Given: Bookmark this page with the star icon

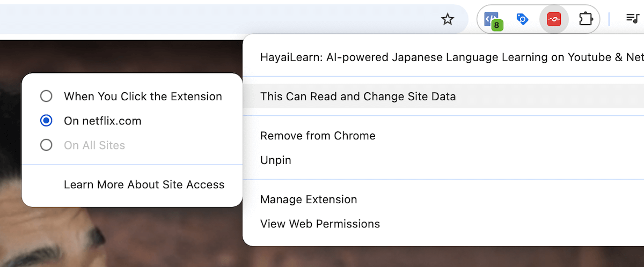Looking at the screenshot, I should pyautogui.click(x=447, y=20).
